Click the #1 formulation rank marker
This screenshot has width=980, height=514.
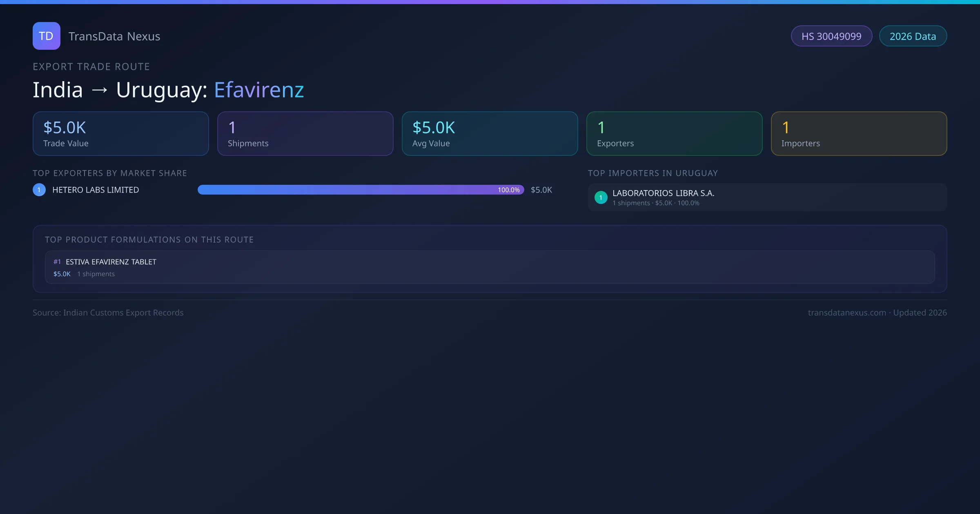(x=57, y=262)
